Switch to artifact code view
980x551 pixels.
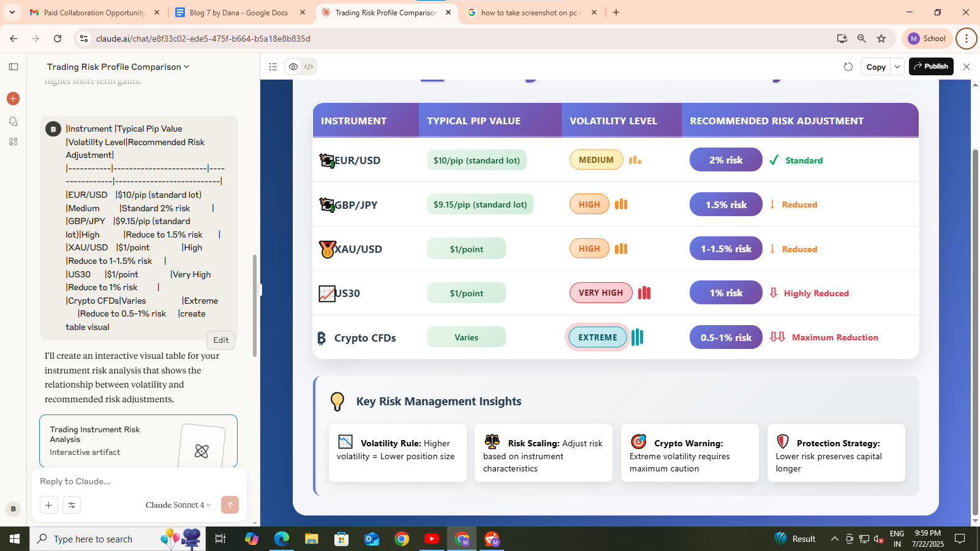(x=309, y=67)
